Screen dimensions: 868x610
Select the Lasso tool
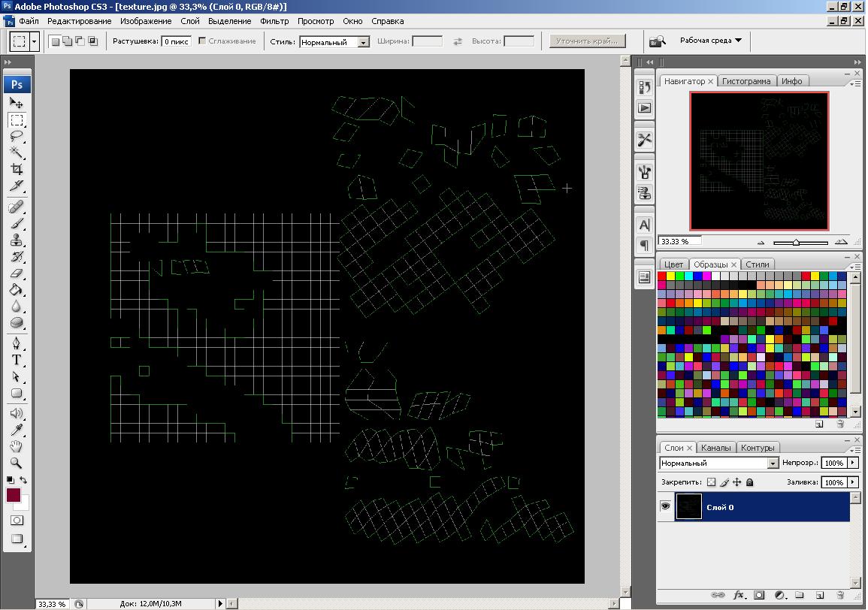16,136
